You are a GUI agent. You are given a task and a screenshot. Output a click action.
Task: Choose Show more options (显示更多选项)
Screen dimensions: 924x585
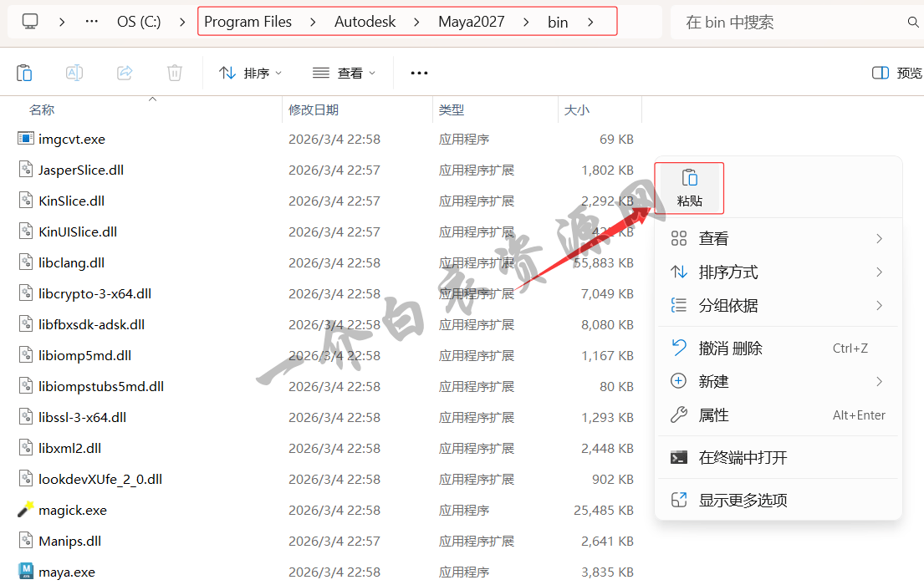click(743, 501)
